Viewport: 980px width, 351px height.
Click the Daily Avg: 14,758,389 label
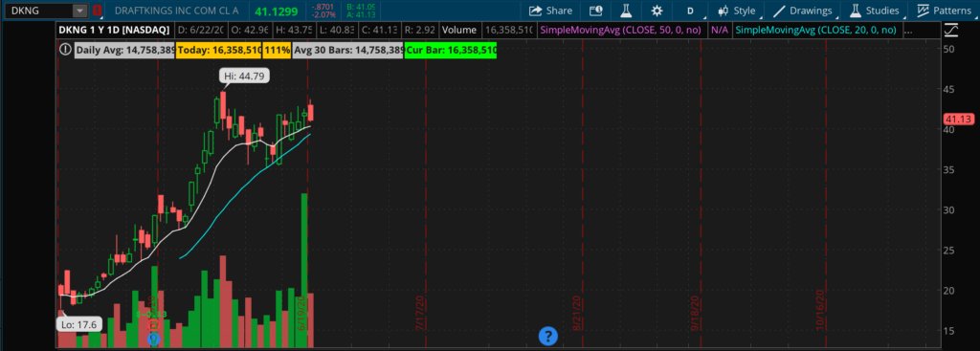tap(125, 50)
